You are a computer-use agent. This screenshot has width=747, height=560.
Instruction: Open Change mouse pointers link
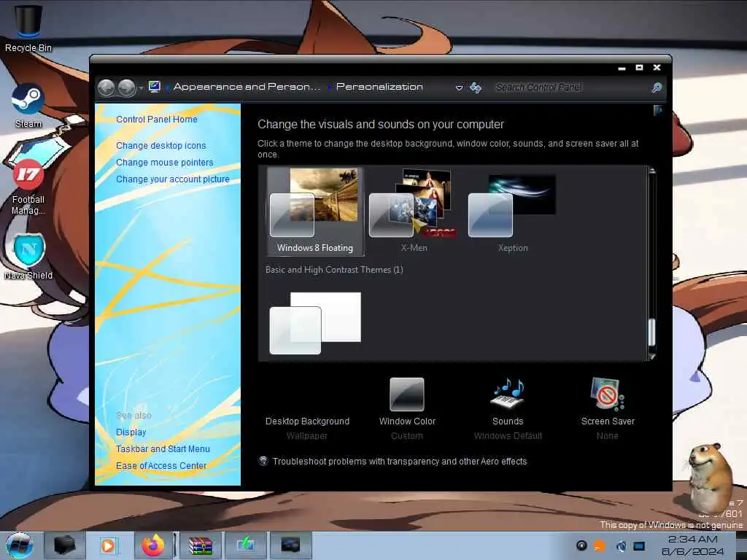[x=164, y=163]
